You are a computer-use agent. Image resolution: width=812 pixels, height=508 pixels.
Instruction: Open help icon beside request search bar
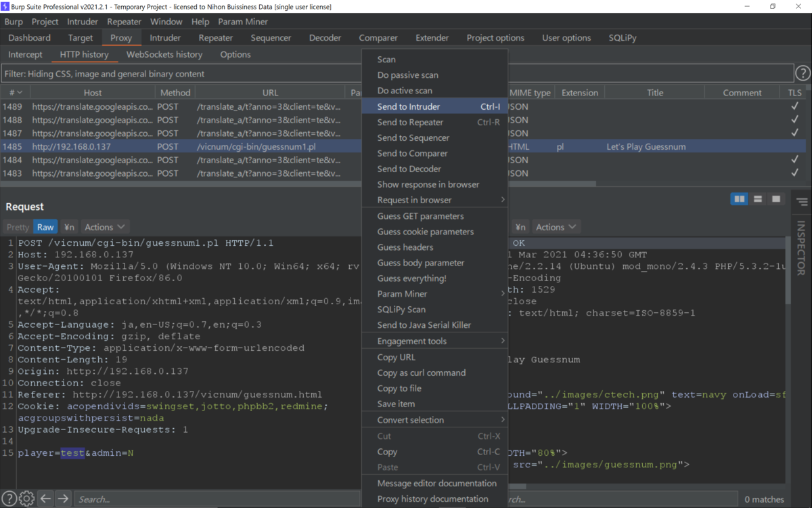[x=9, y=499]
